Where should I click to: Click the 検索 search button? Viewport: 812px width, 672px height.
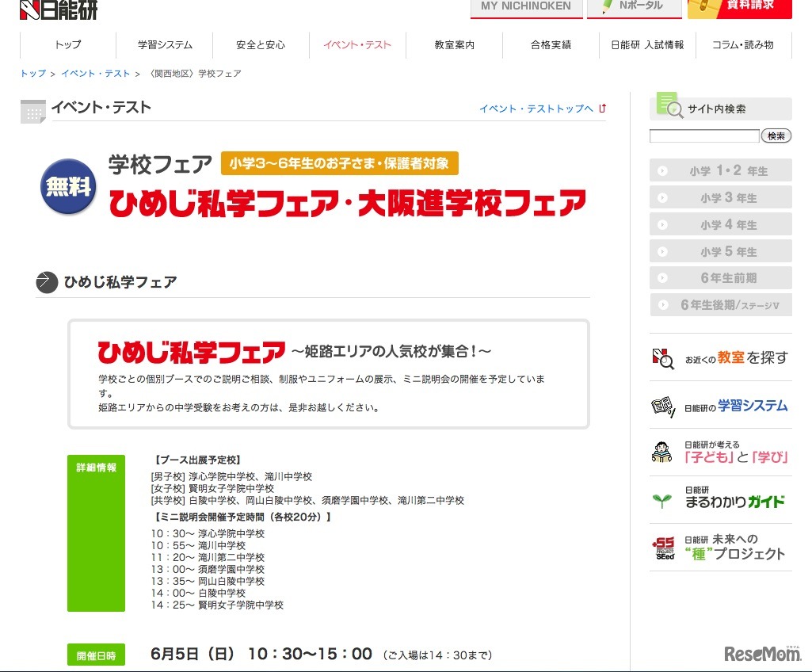[x=776, y=136]
